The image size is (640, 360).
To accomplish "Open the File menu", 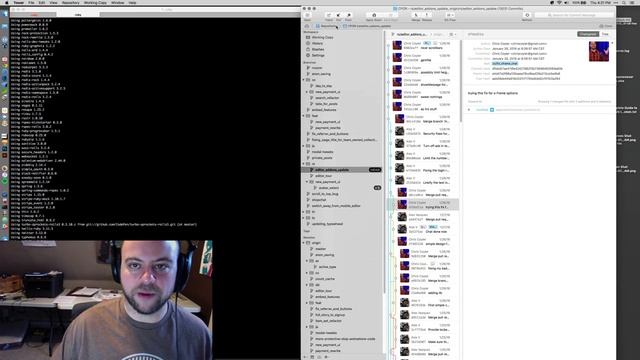I will click(x=31, y=2).
